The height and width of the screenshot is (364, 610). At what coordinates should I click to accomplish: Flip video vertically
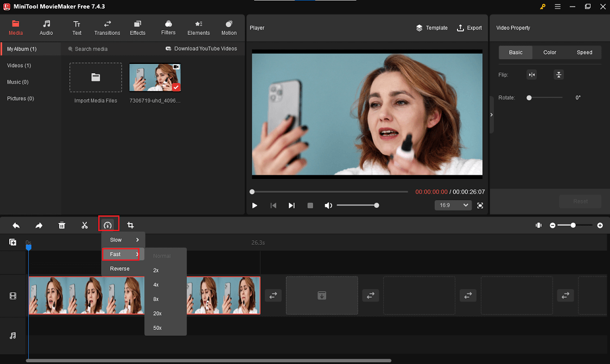point(558,75)
